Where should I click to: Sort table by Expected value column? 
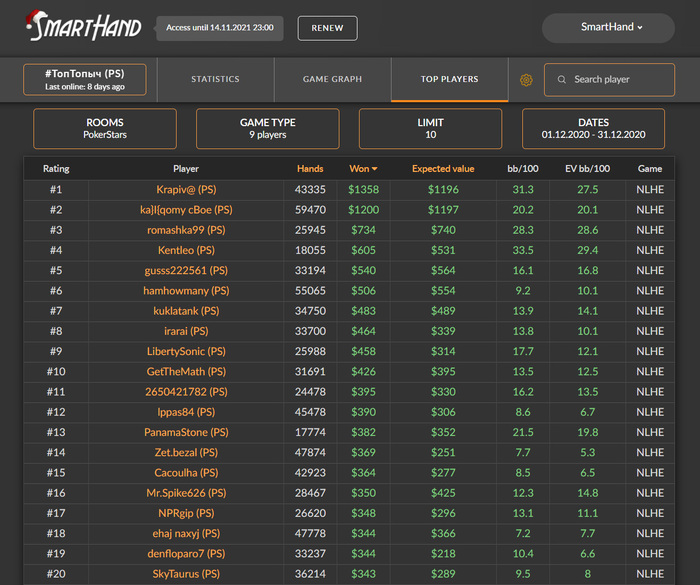coord(443,169)
